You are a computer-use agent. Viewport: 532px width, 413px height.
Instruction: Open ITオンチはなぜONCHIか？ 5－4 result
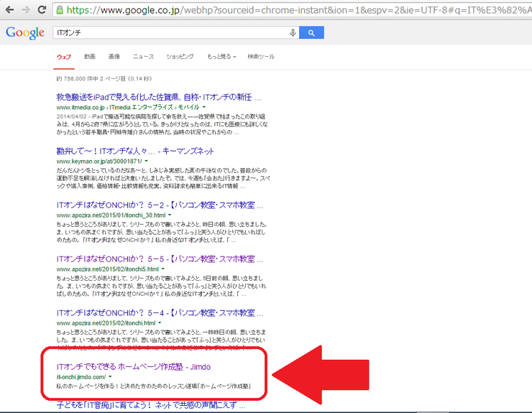[x=160, y=313]
